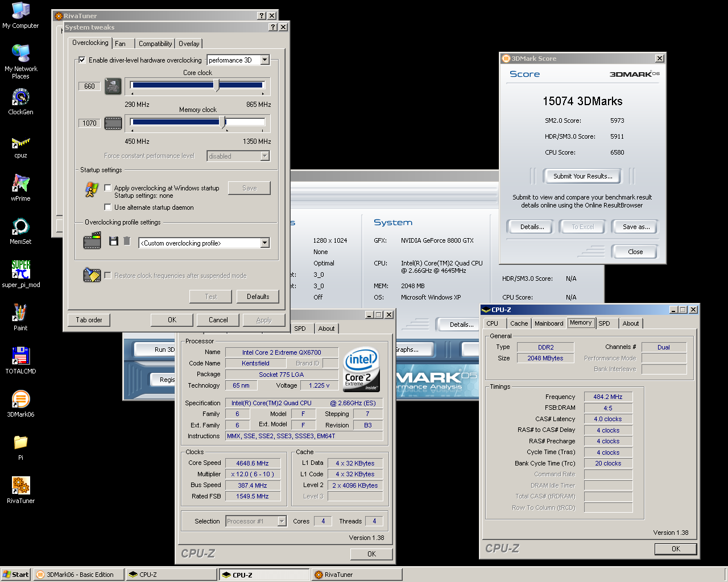Click the save overclocking profile floppy icon

114,242
